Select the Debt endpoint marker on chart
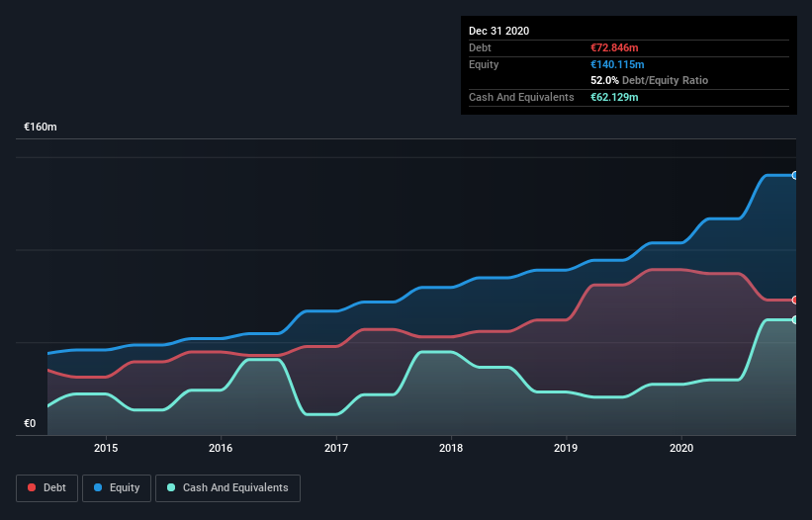This screenshot has width=812, height=520. pos(795,301)
